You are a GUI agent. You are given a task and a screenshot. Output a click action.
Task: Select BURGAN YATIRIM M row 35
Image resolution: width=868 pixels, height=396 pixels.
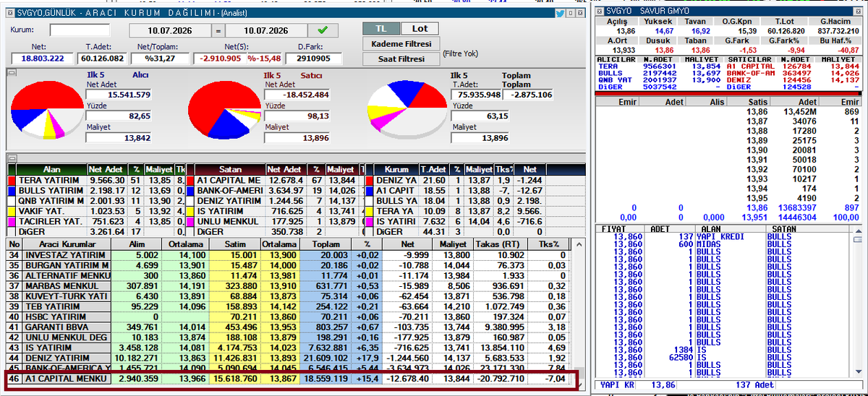pos(289,265)
